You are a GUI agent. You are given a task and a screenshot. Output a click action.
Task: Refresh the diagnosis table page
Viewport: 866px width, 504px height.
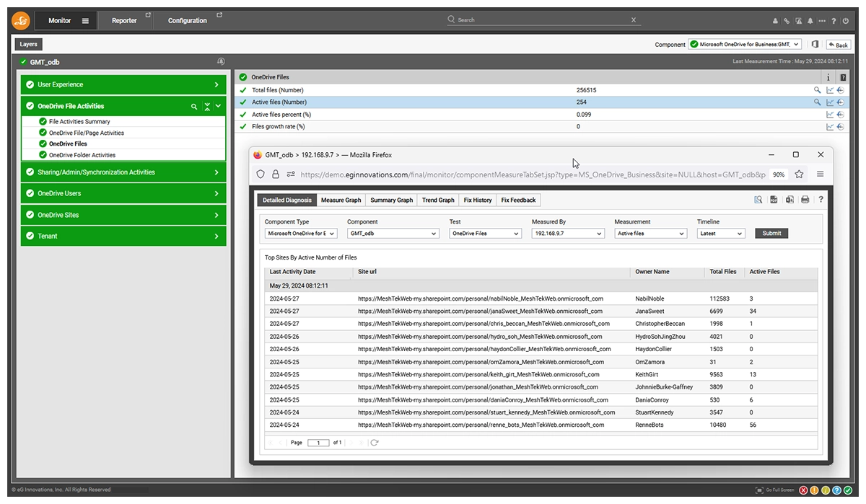[374, 442]
